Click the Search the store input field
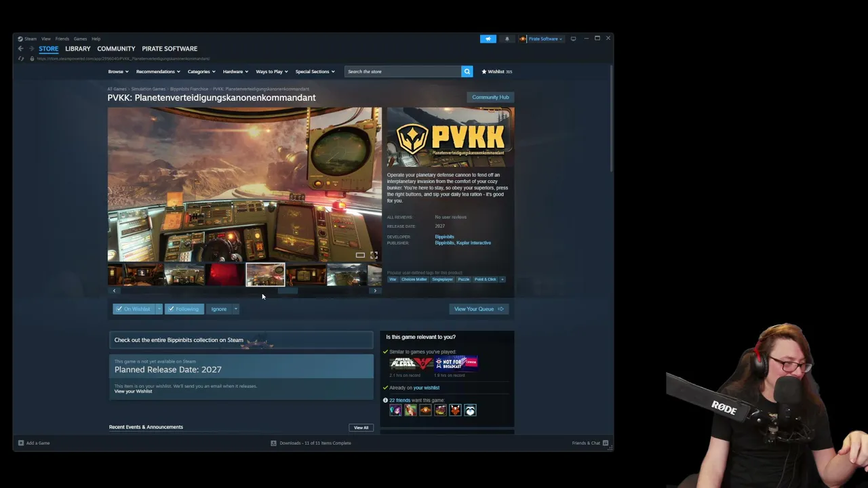868x488 pixels. click(x=403, y=71)
